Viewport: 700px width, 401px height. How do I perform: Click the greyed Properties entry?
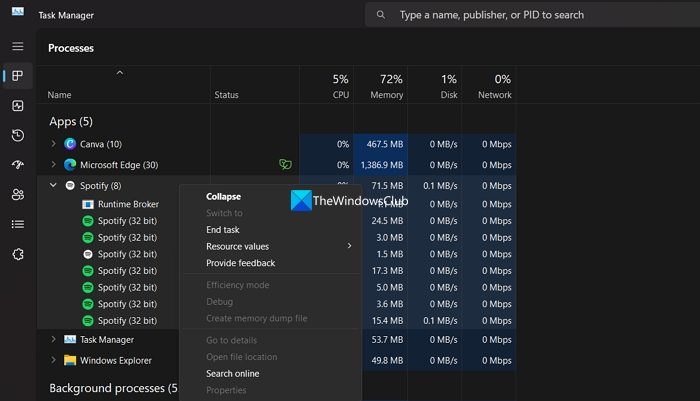[226, 390]
